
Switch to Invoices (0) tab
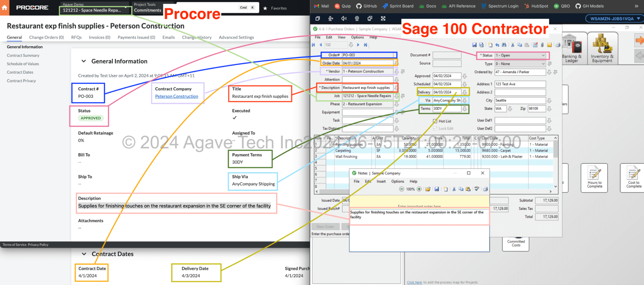(x=100, y=37)
